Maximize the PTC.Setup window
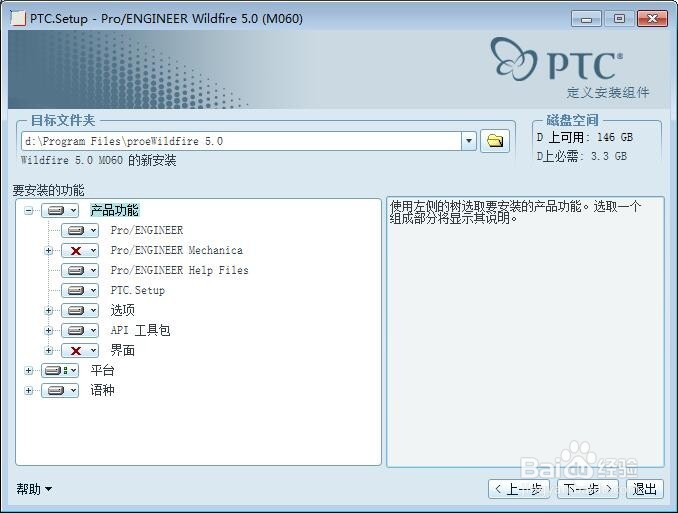This screenshot has height=513, width=678. click(x=619, y=19)
